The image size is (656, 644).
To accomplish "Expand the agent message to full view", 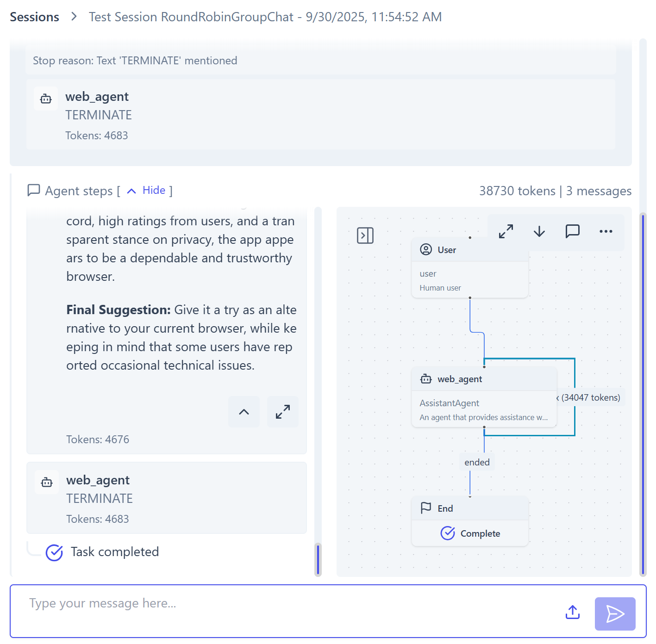I will click(283, 412).
